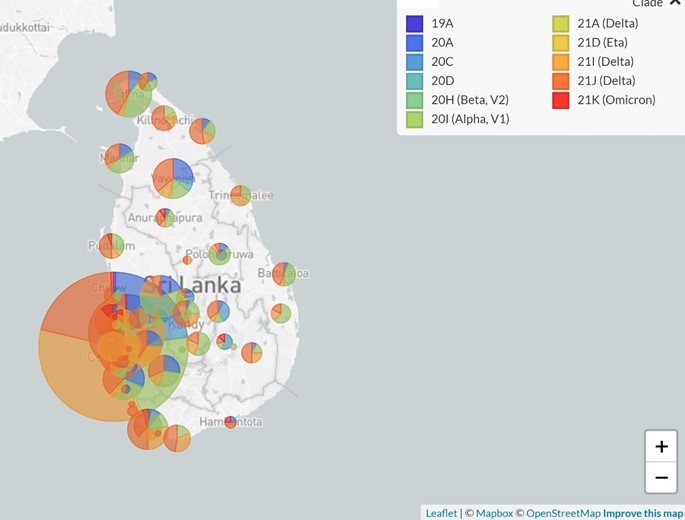Open the Leaflet attribution link

441,513
